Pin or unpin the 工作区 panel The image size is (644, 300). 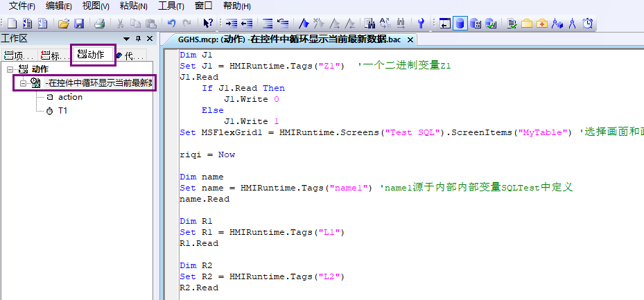[139, 39]
